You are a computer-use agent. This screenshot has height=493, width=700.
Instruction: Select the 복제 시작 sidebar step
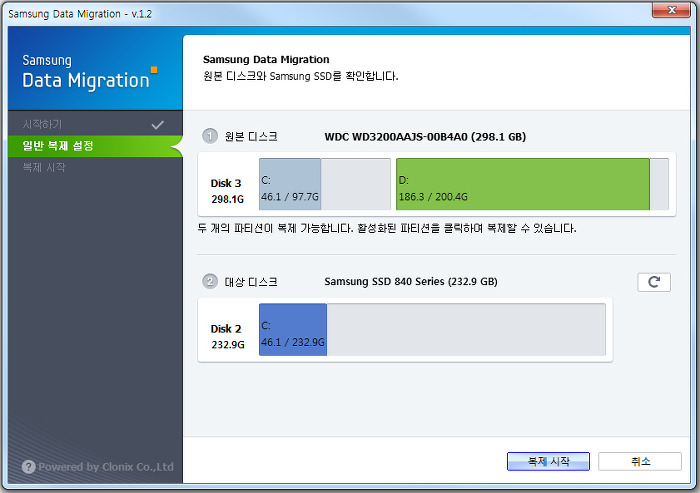(x=95, y=167)
